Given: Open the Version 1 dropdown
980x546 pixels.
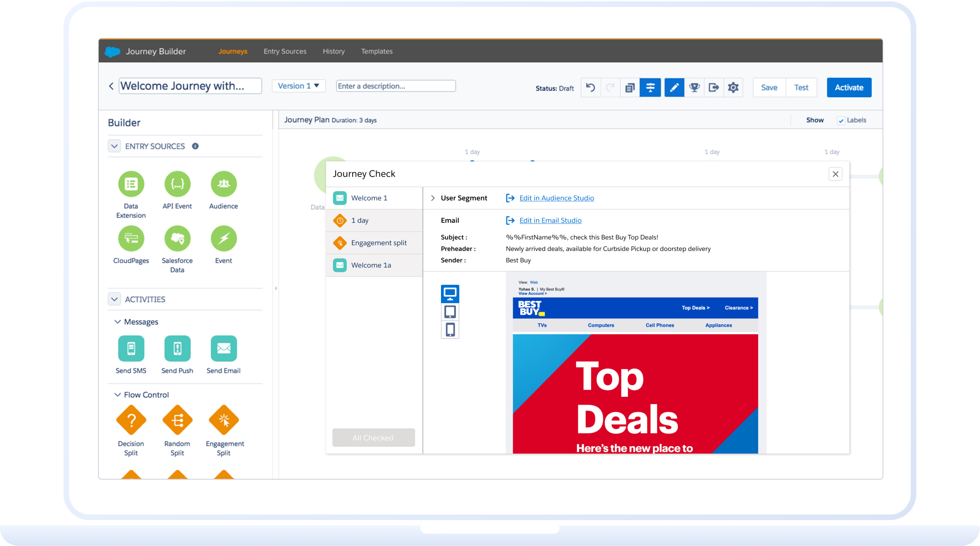Looking at the screenshot, I should tap(299, 86).
